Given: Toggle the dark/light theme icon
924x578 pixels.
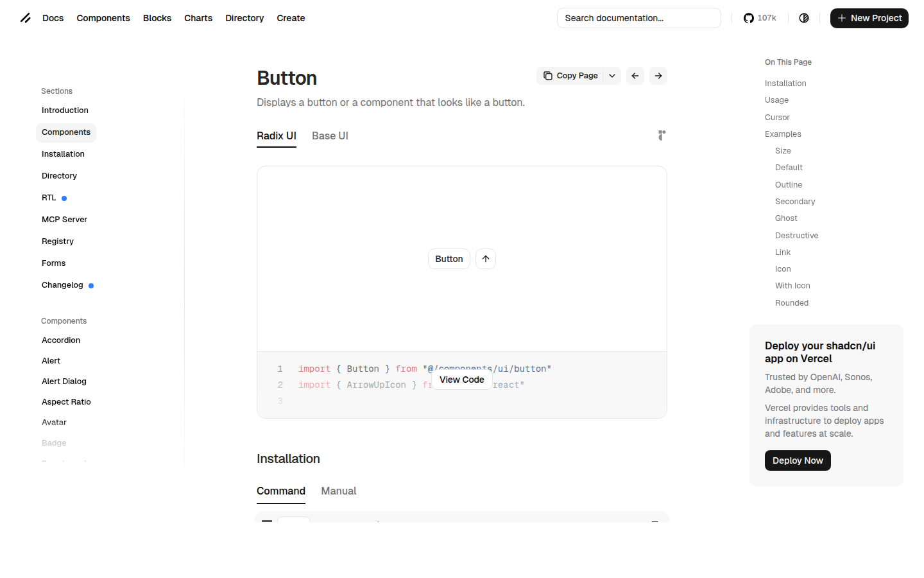Looking at the screenshot, I should pyautogui.click(x=804, y=18).
